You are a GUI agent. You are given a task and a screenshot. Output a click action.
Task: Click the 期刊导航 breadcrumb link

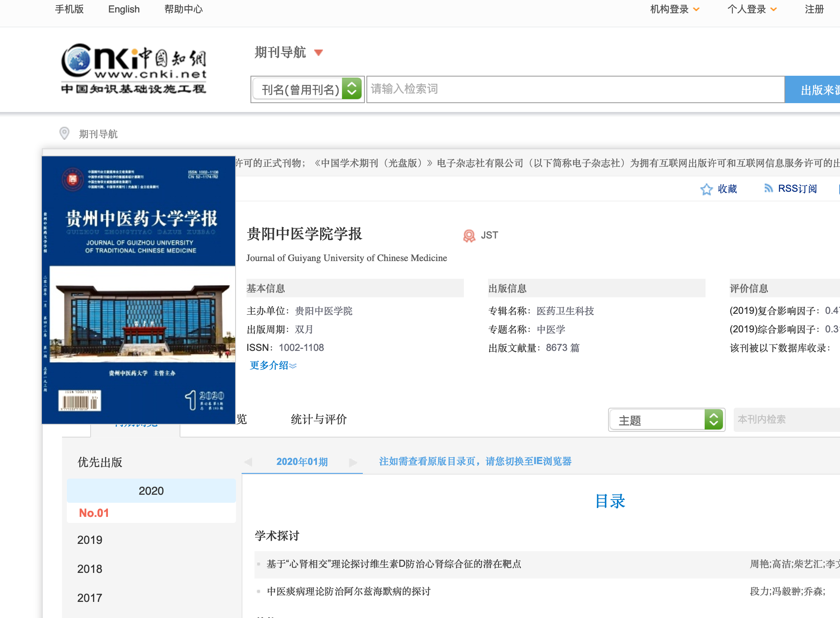click(98, 134)
